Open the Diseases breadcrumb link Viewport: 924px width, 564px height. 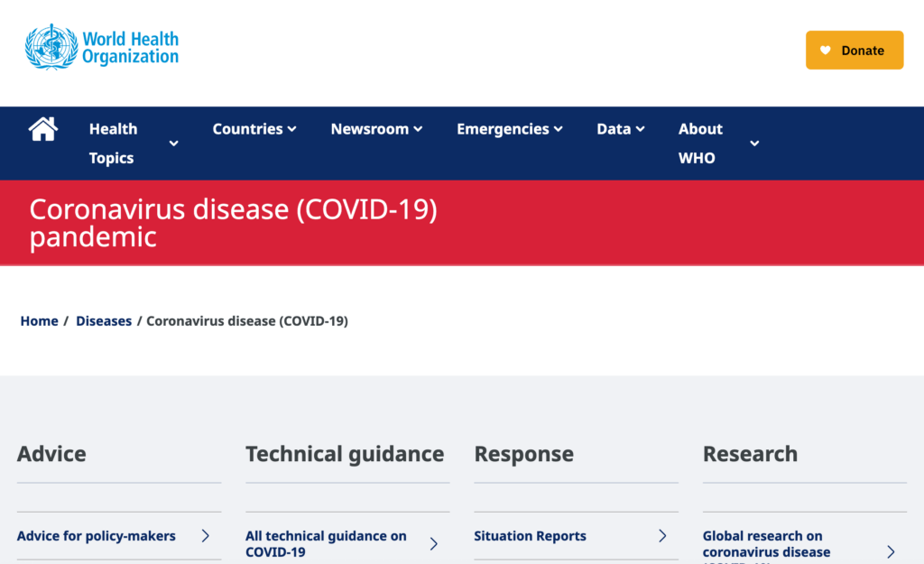coord(104,321)
